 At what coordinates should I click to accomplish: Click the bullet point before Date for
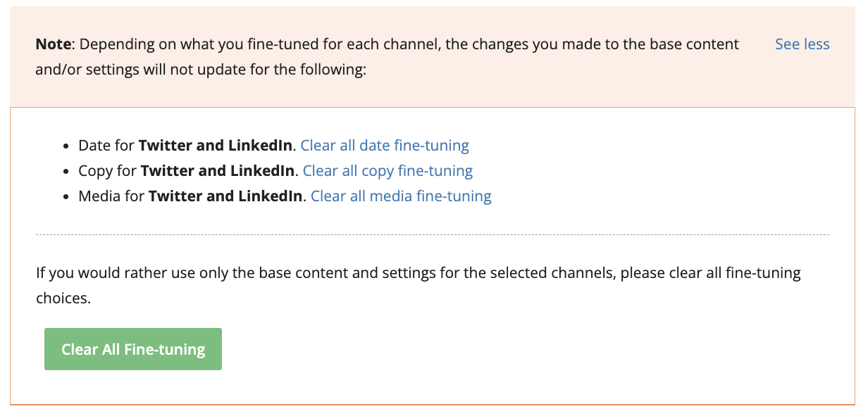click(66, 146)
